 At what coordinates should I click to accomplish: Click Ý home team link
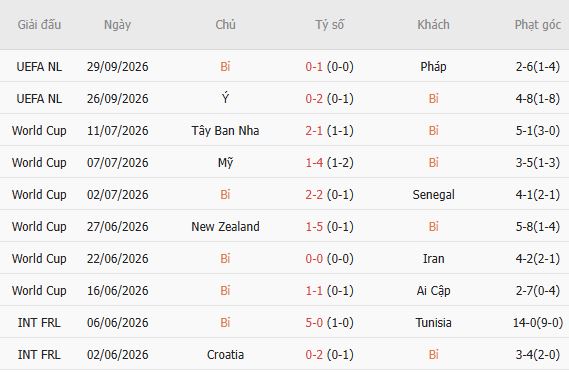[225, 98]
